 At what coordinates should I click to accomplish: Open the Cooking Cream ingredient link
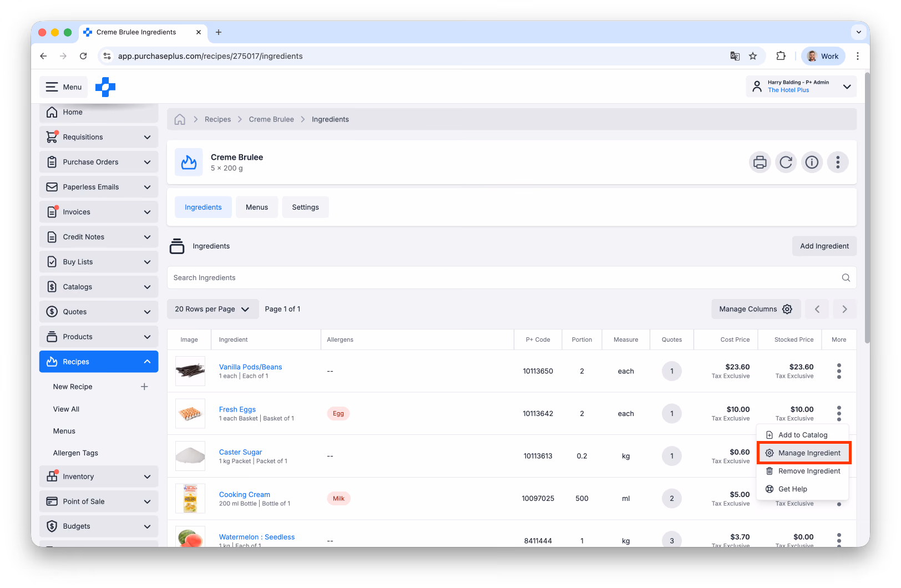pyautogui.click(x=245, y=495)
